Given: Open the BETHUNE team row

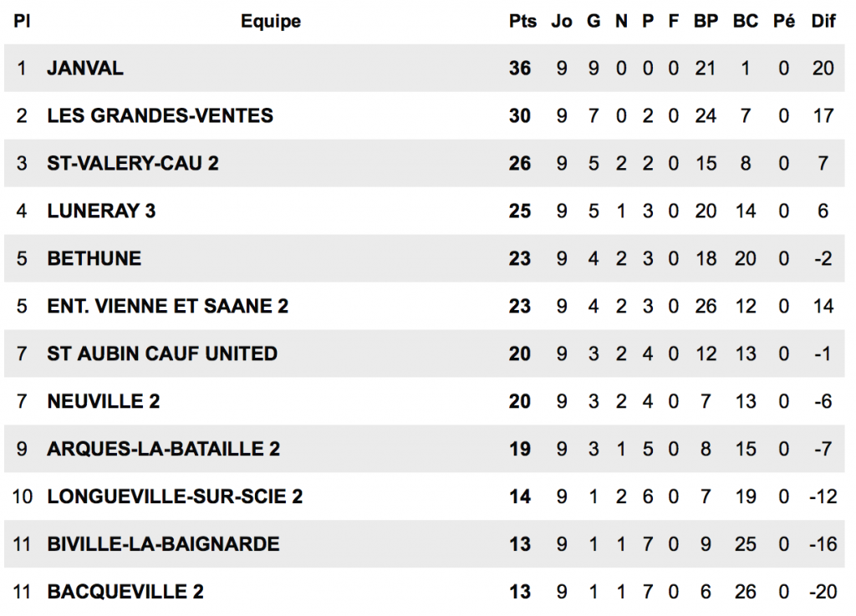Looking at the screenshot, I should click(x=94, y=259).
